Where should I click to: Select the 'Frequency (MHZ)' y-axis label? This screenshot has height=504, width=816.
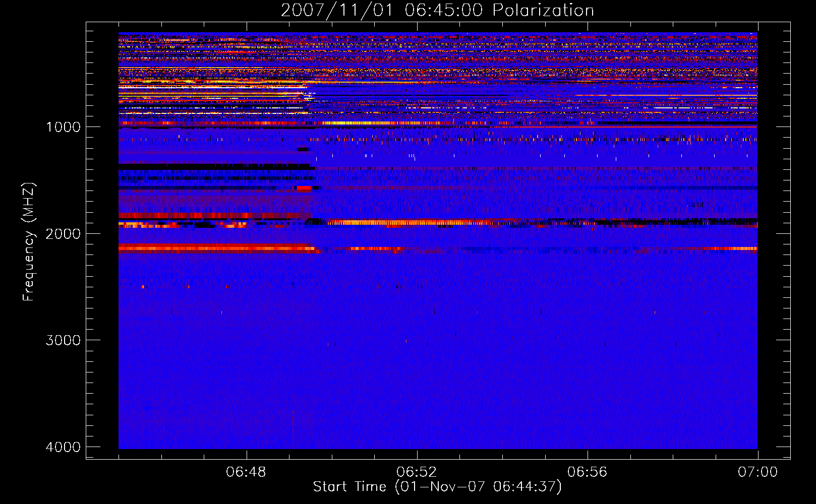[29, 242]
